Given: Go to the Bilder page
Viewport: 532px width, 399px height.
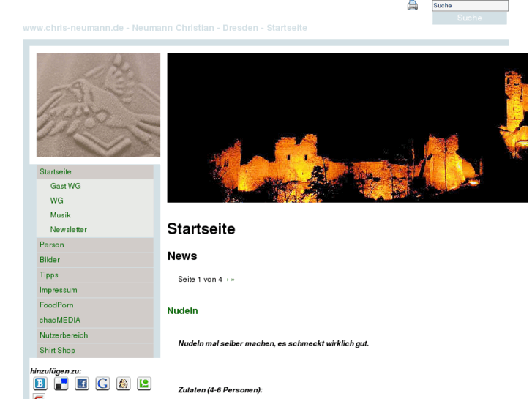Looking at the screenshot, I should (95, 260).
